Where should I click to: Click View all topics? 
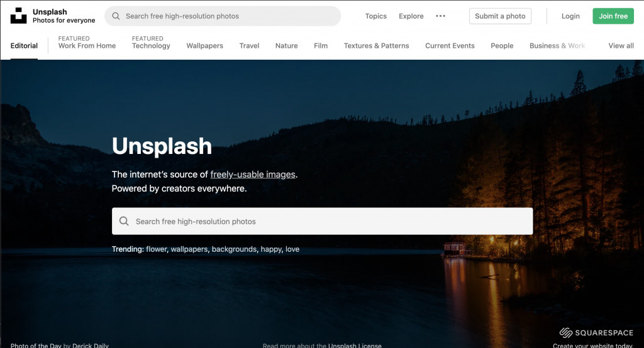pyautogui.click(x=621, y=46)
